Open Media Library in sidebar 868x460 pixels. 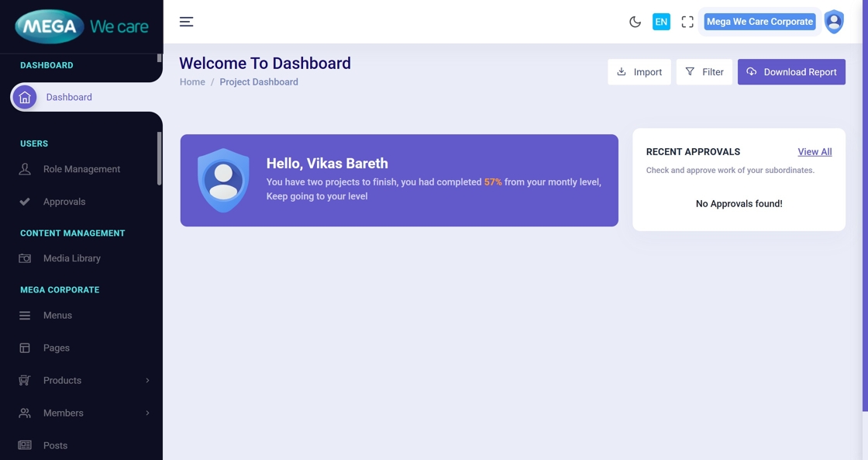[71, 258]
